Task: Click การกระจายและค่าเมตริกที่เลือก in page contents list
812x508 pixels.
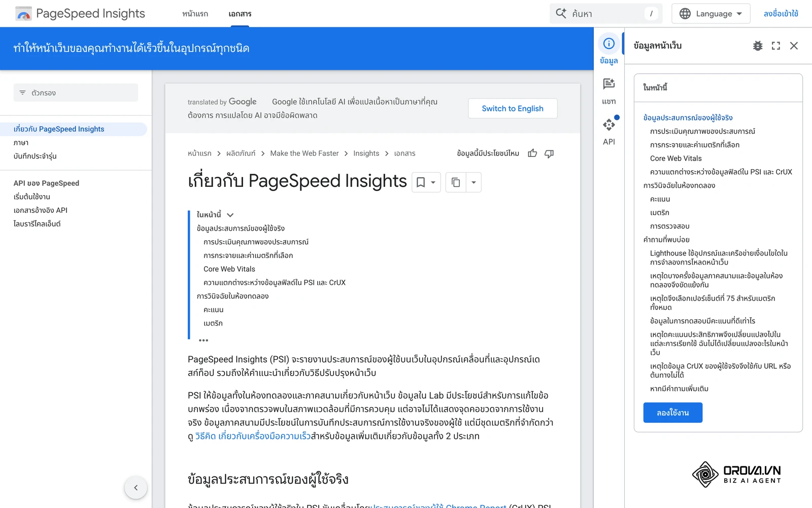Action: (248, 256)
